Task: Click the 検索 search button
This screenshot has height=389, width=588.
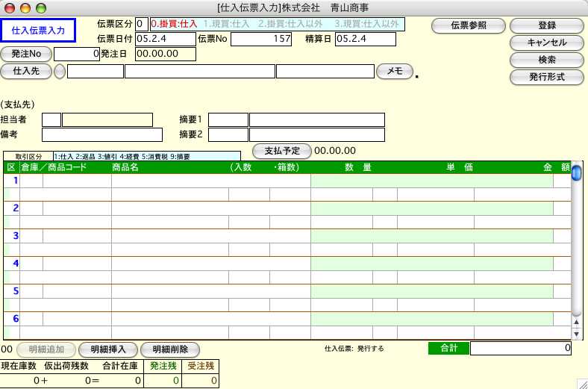Action: tap(546, 60)
